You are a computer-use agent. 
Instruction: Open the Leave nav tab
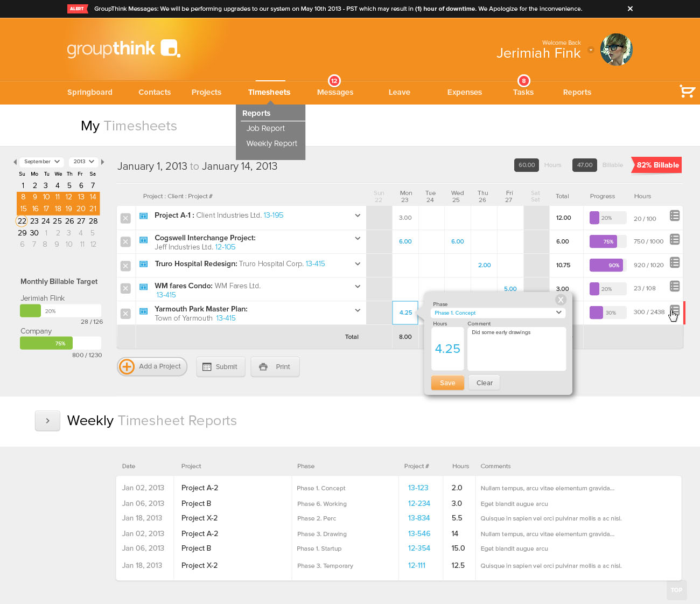tap(400, 92)
